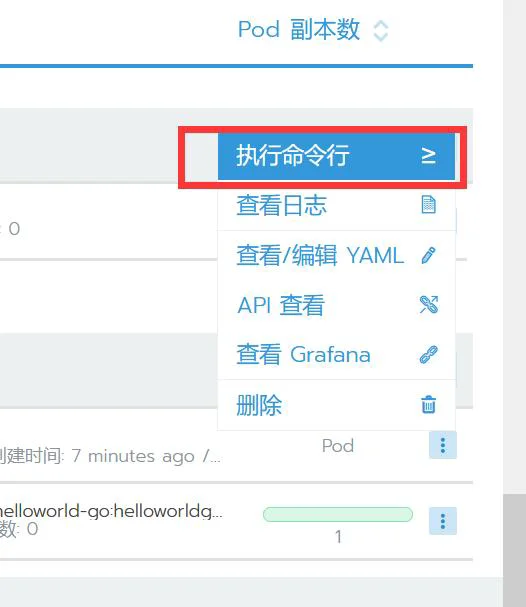
Task: Click the helloworld-go:helloworldg... image text
Action: [111, 511]
